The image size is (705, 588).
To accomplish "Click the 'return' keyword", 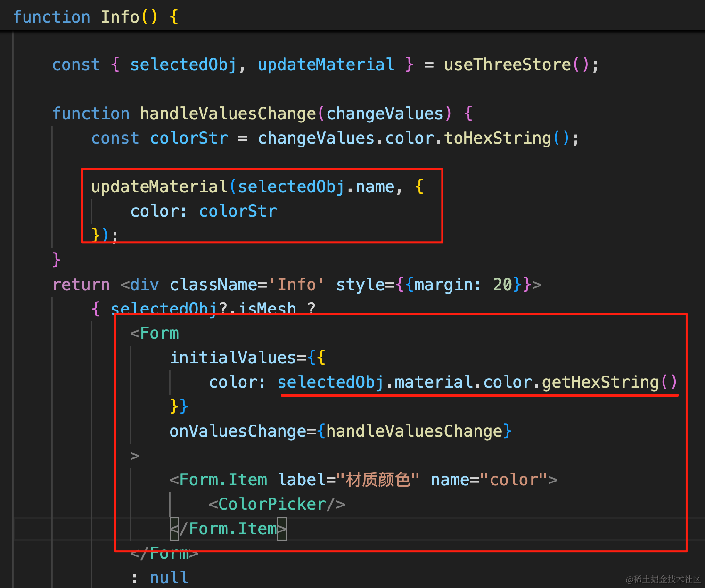I will pos(81,285).
